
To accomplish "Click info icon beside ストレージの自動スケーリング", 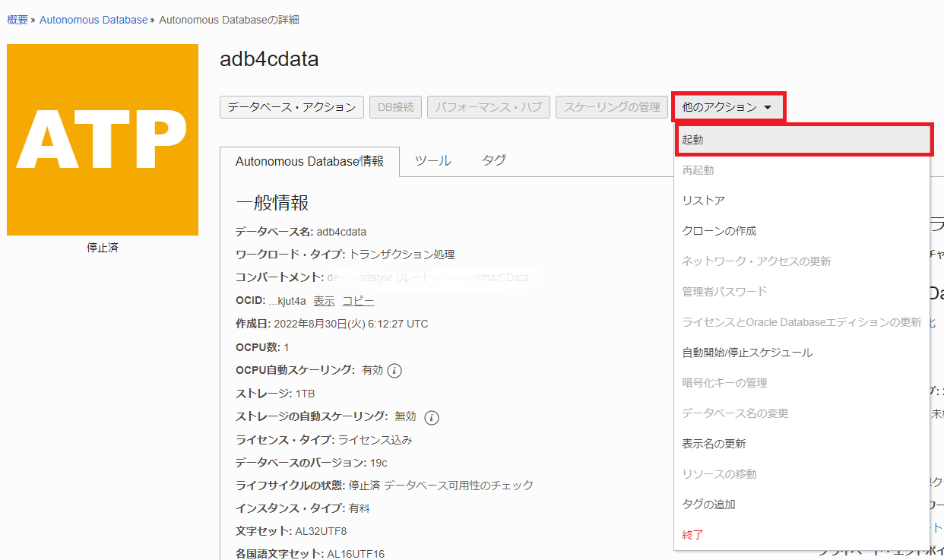I will click(x=432, y=417).
